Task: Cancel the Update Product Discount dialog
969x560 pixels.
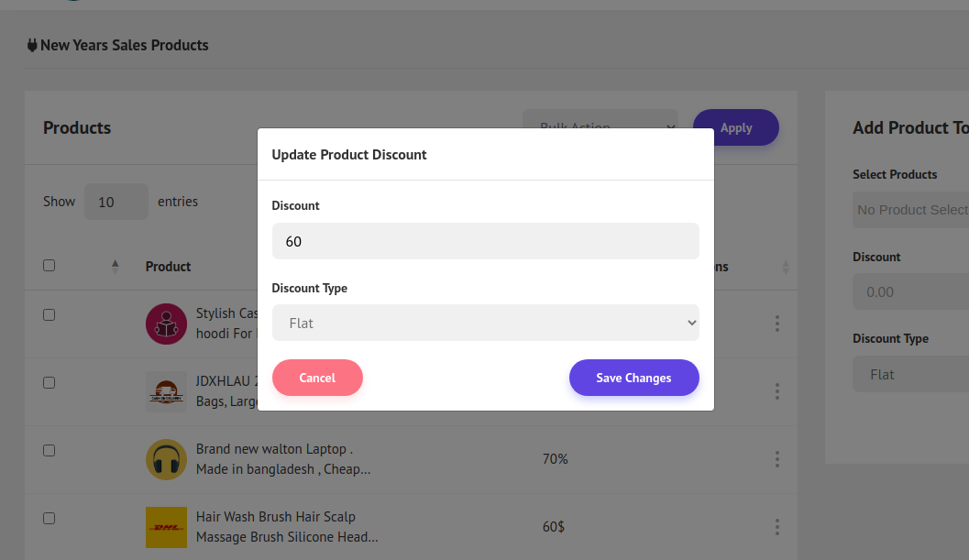Action: [x=317, y=378]
